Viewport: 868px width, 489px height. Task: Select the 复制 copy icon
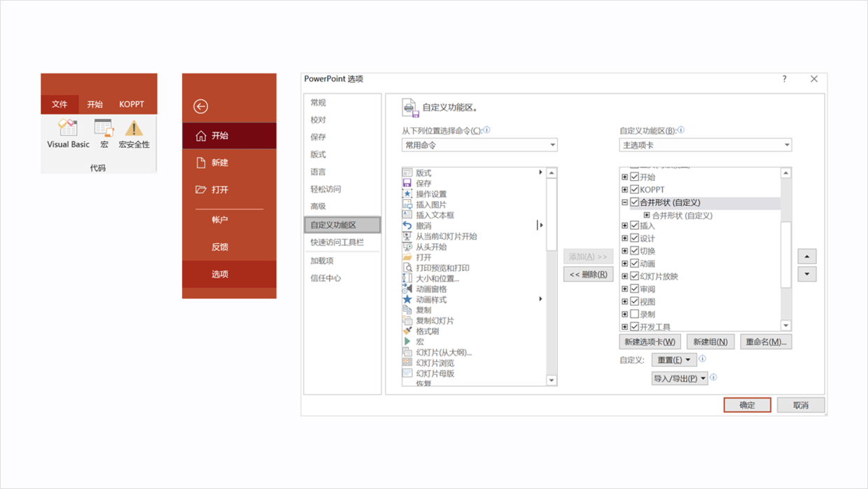click(407, 310)
